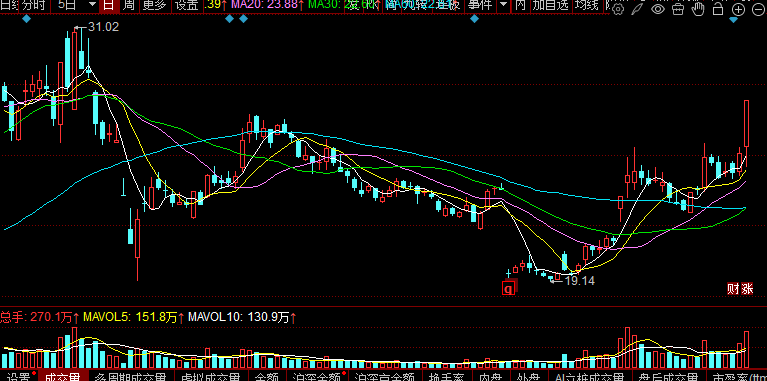Image resolution: width=767 pixels, height=381 pixels.
Task: Toggle the 均线 moving average display
Action: pos(587,5)
